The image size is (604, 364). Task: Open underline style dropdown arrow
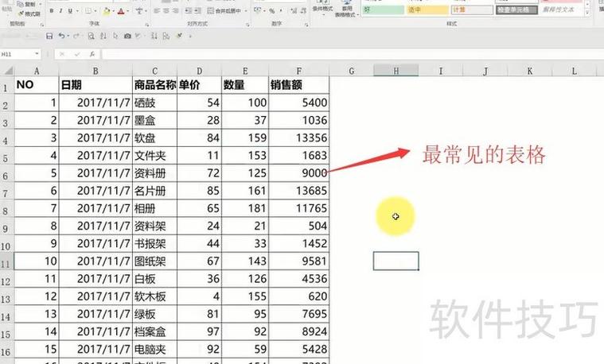pos(76,11)
